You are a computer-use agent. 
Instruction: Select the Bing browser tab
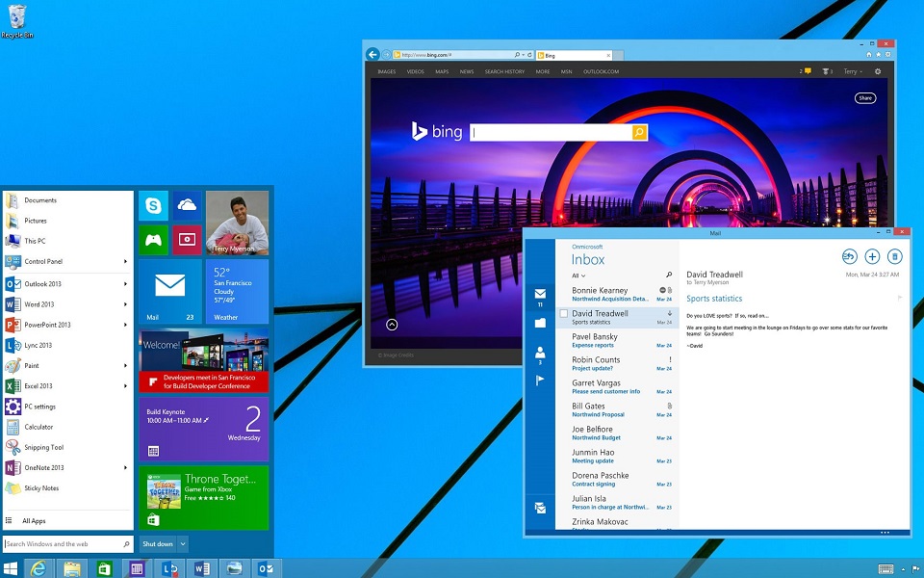tap(568, 55)
